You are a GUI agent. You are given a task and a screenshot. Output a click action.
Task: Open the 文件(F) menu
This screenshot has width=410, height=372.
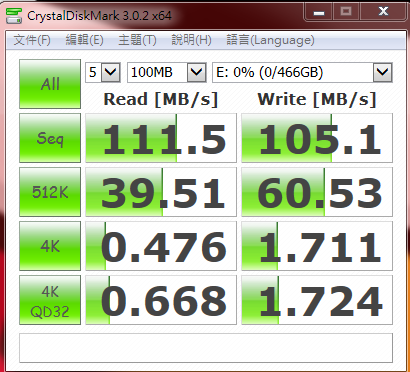pos(32,40)
